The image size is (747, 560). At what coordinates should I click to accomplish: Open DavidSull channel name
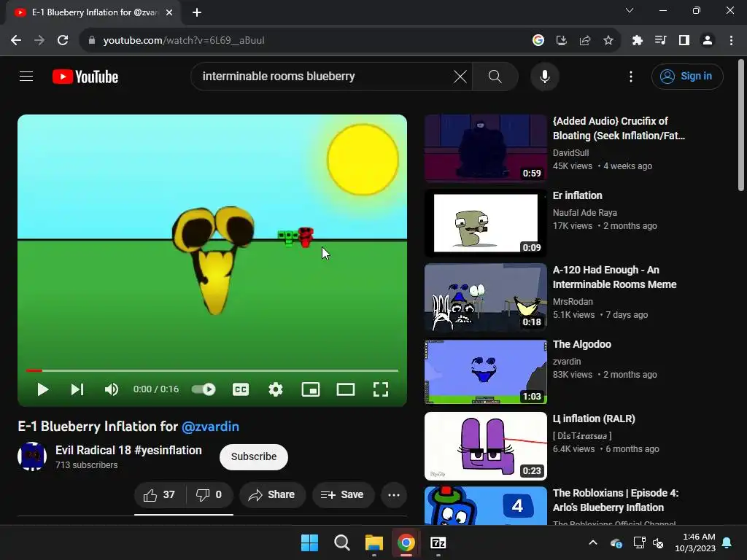click(x=570, y=153)
